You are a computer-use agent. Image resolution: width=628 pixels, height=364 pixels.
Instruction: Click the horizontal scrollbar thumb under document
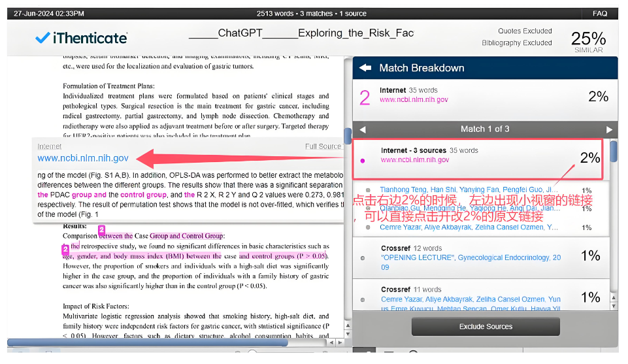[x=148, y=343]
